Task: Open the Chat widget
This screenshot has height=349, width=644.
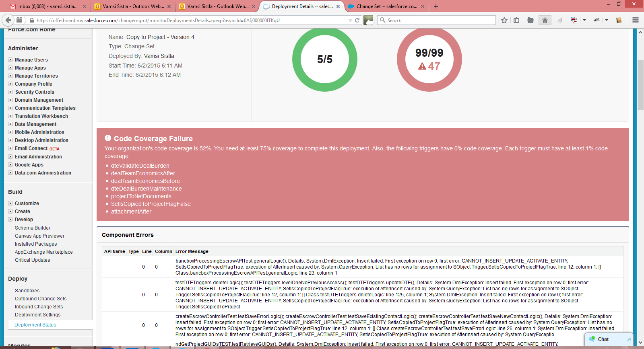Action: 609,339
